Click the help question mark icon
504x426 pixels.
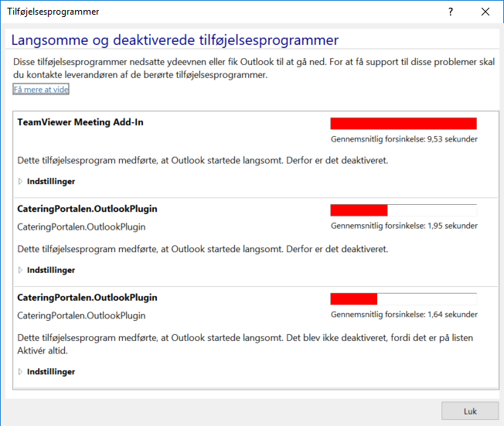point(451,12)
